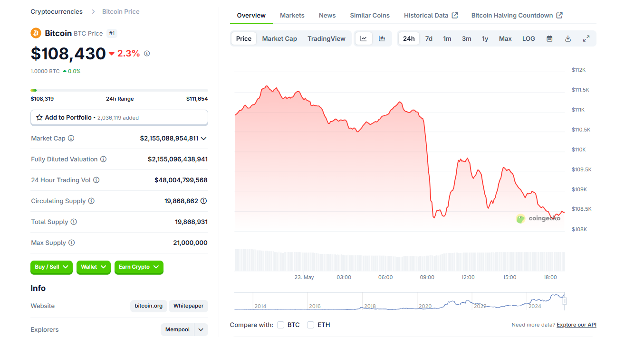Click the volume bars below the chart
The height and width of the screenshot is (337, 644).
point(400,260)
